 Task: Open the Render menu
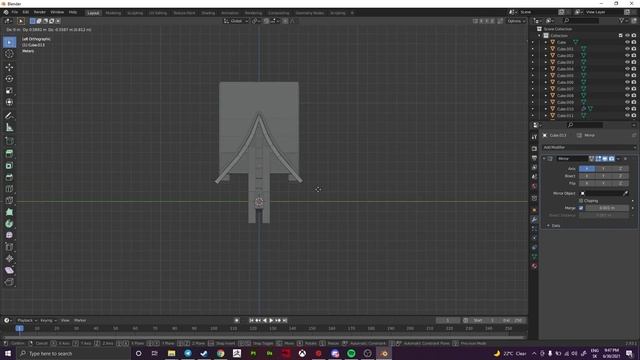pyautogui.click(x=40, y=12)
